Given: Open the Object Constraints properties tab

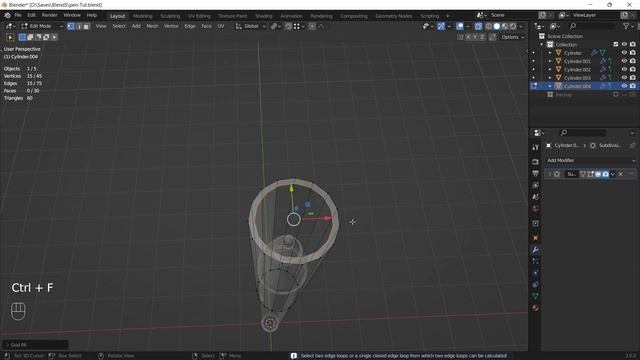Looking at the screenshot, I should pyautogui.click(x=536, y=284).
